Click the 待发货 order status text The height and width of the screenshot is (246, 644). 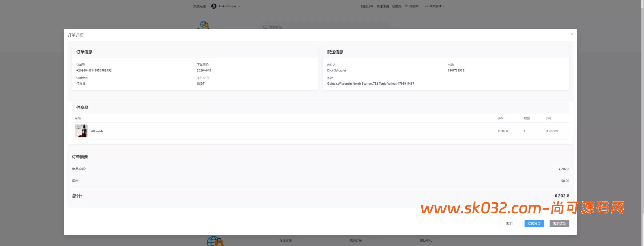[81, 83]
